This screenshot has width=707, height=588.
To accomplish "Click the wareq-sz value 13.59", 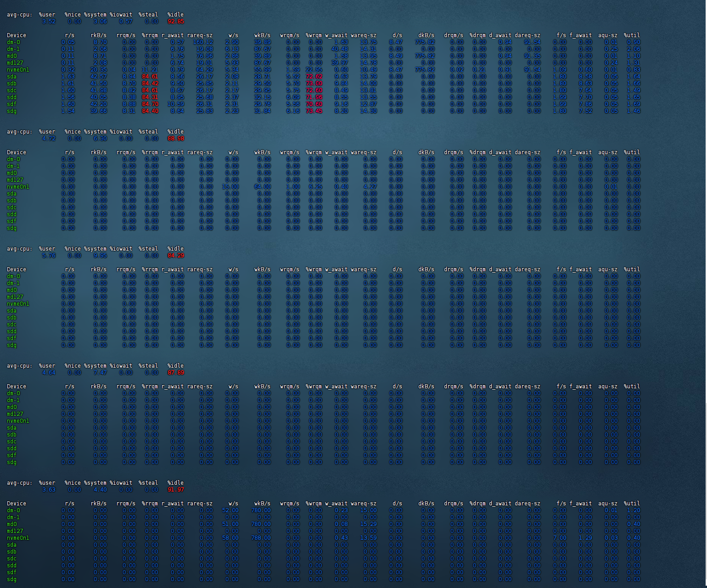I will (369, 538).
